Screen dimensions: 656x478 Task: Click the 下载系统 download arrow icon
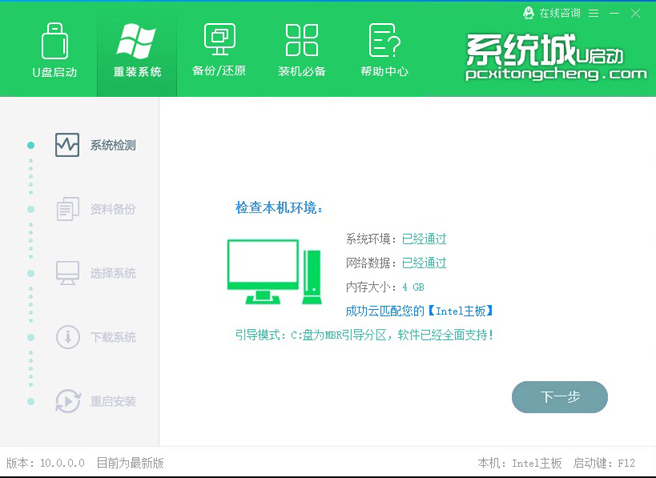(67, 337)
